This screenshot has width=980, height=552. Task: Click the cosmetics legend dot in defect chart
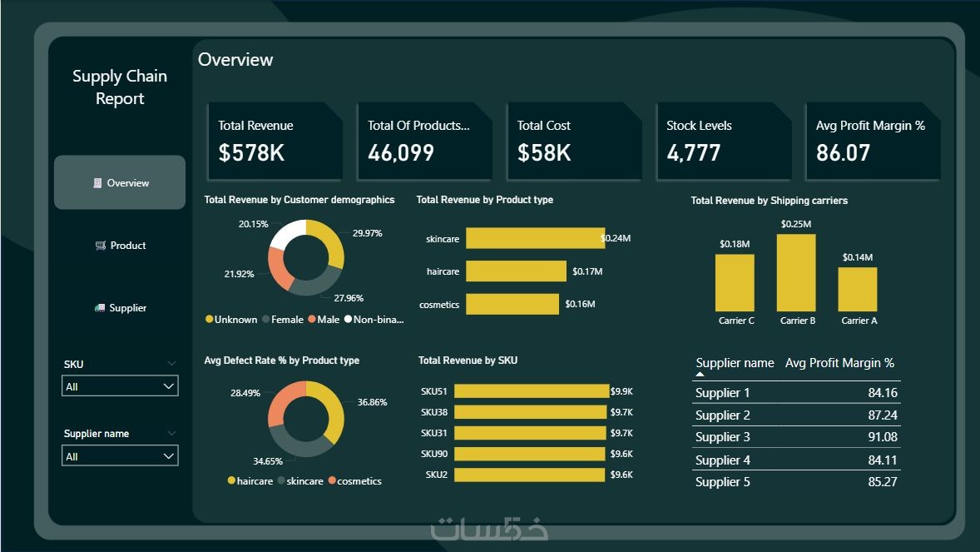pos(332,480)
